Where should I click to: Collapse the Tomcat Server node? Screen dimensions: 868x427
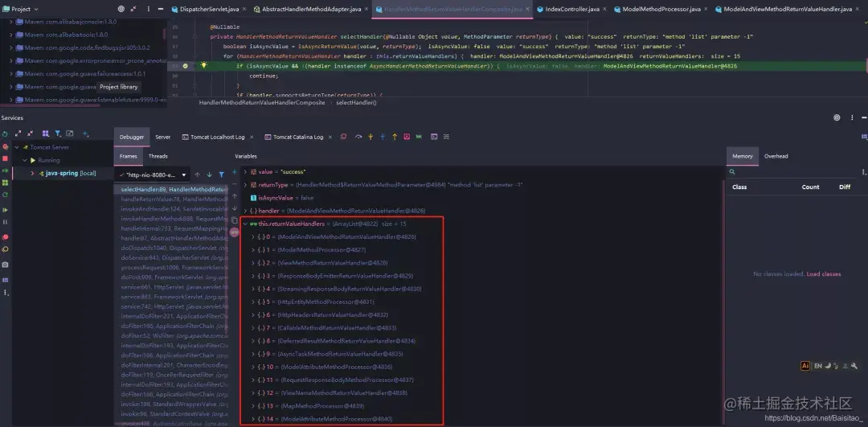18,147
